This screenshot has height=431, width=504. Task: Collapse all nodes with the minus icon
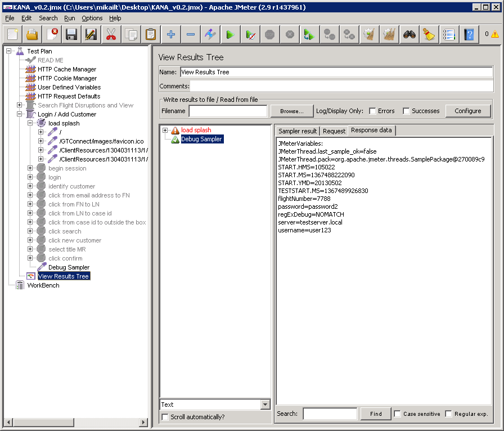click(191, 34)
